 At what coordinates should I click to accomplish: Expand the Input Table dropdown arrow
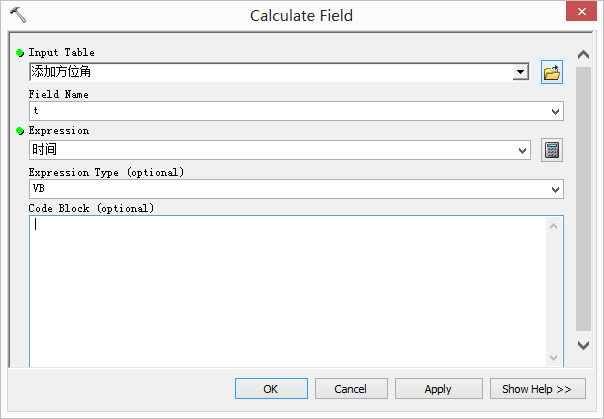[520, 72]
